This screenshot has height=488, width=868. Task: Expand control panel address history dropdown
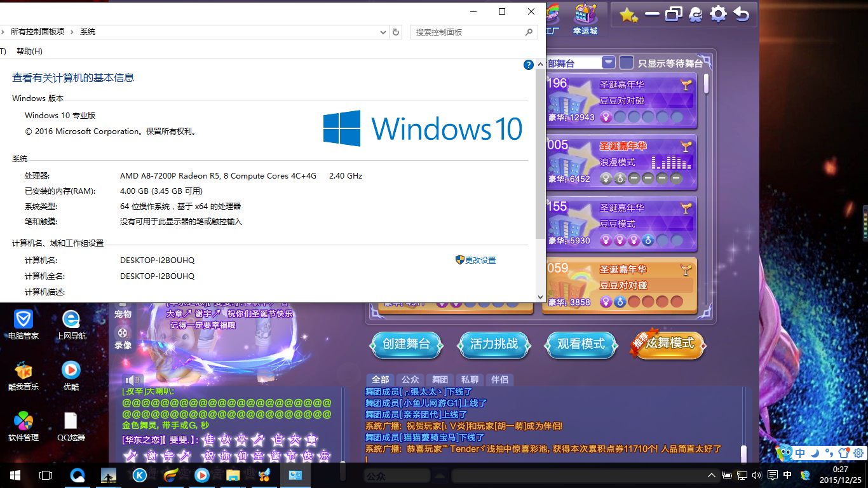(x=383, y=32)
